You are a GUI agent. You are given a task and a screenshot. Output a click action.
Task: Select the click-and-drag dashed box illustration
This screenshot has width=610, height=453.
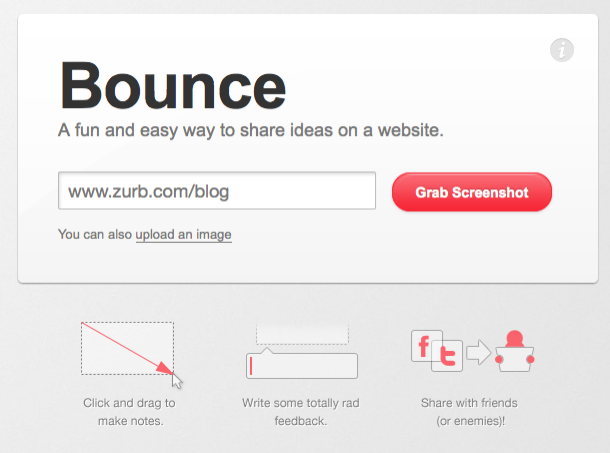127,348
